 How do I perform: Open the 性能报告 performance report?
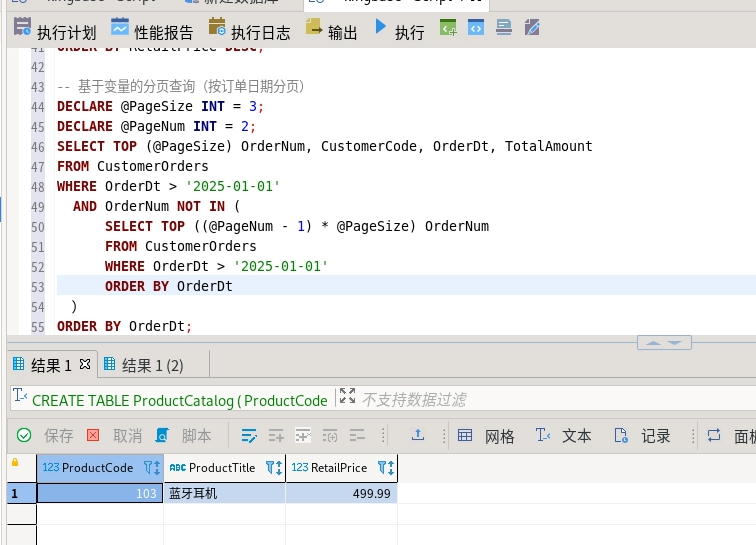point(152,32)
